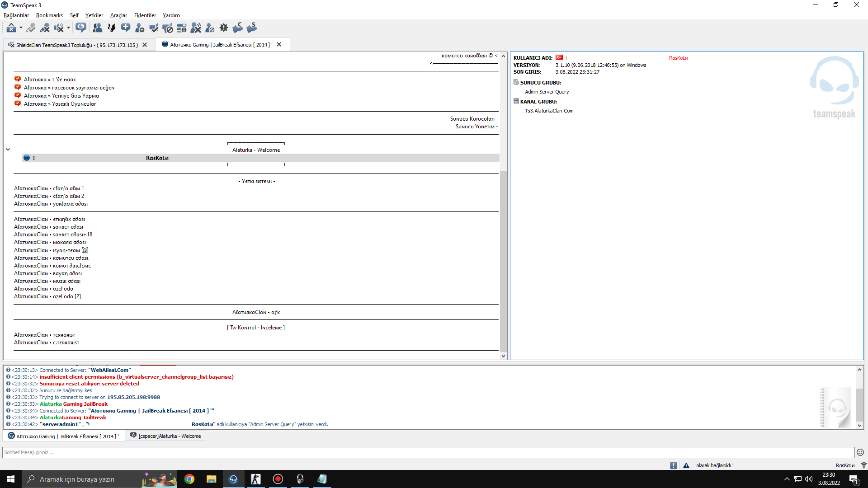
Task: Click the users crossed-out toolbar icon
Action: (196, 28)
